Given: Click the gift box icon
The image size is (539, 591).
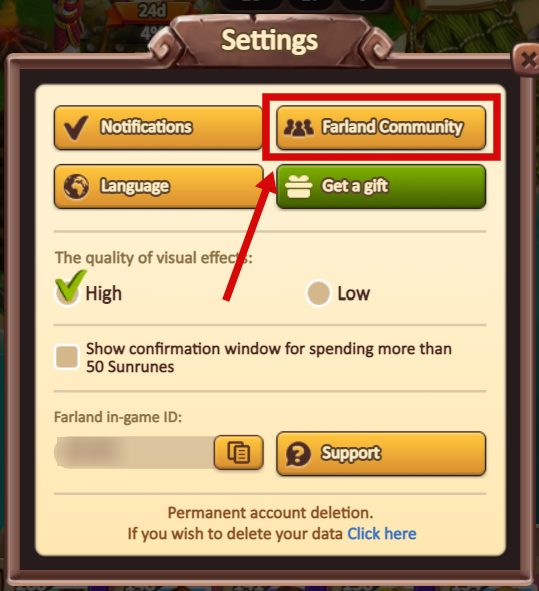Looking at the screenshot, I should click(x=299, y=186).
